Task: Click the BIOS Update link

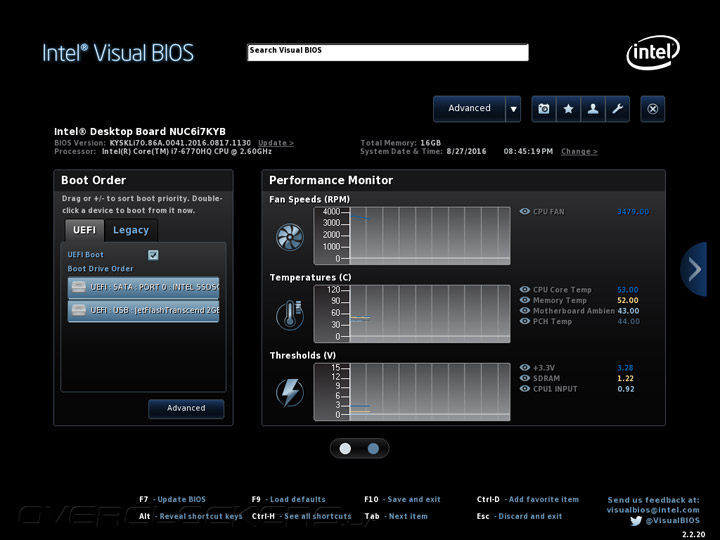Action: point(276,143)
